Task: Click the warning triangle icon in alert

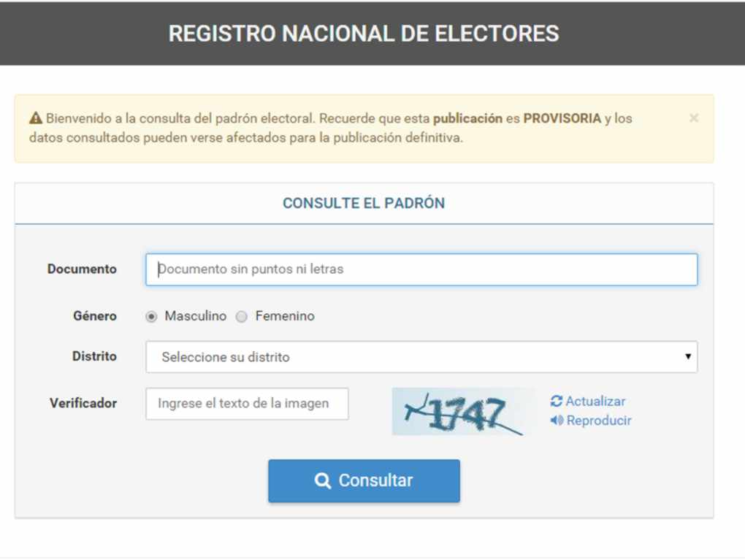Action: click(36, 118)
